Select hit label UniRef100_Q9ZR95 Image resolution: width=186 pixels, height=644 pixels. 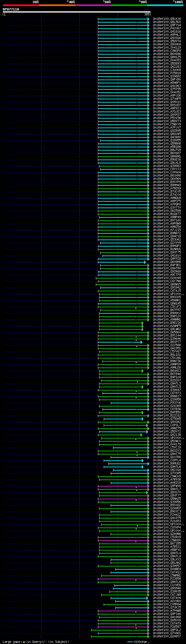click(x=167, y=131)
